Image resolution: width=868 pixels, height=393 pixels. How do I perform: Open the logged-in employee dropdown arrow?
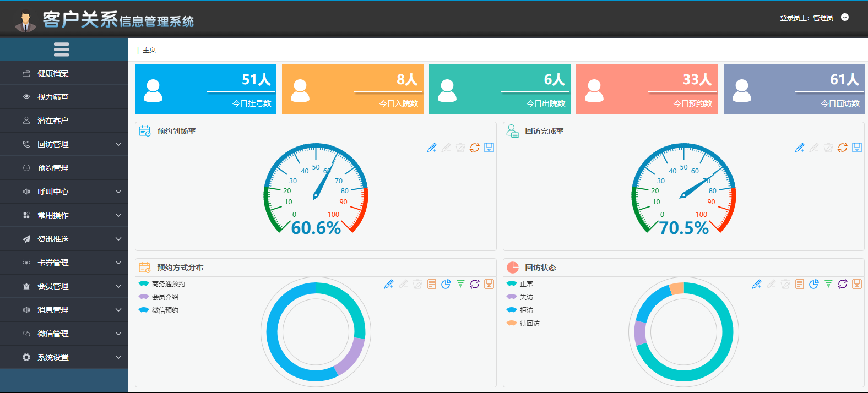(845, 18)
